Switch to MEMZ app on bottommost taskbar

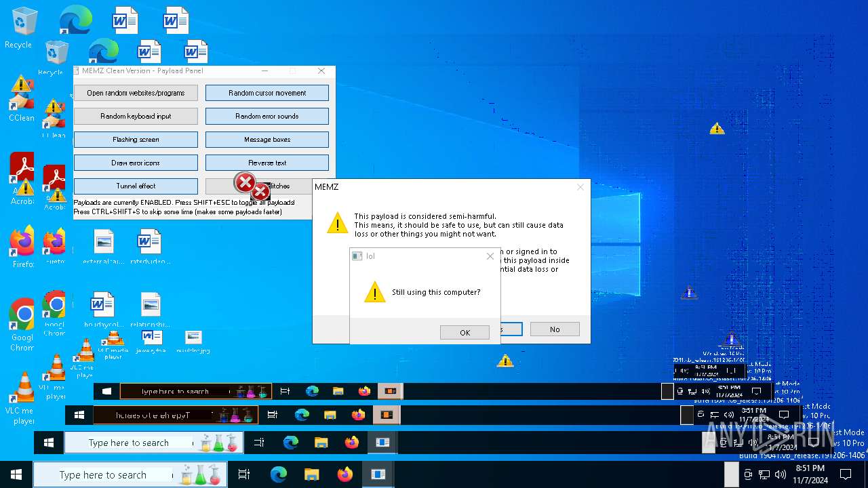pos(378,474)
